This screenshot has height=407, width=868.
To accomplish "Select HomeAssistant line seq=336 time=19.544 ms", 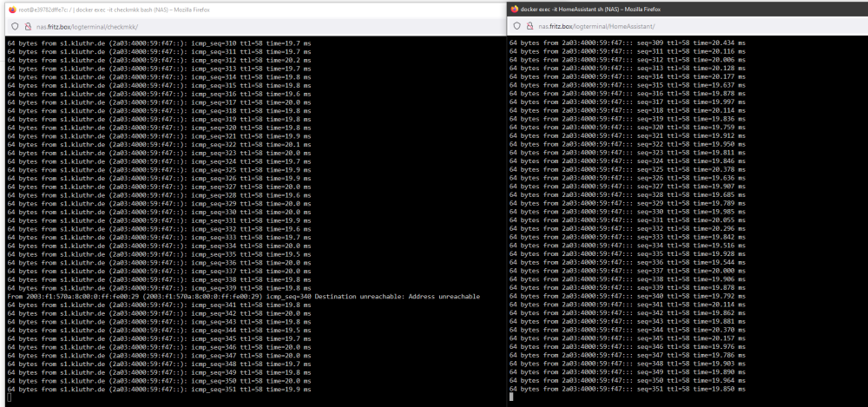I will tap(628, 262).
